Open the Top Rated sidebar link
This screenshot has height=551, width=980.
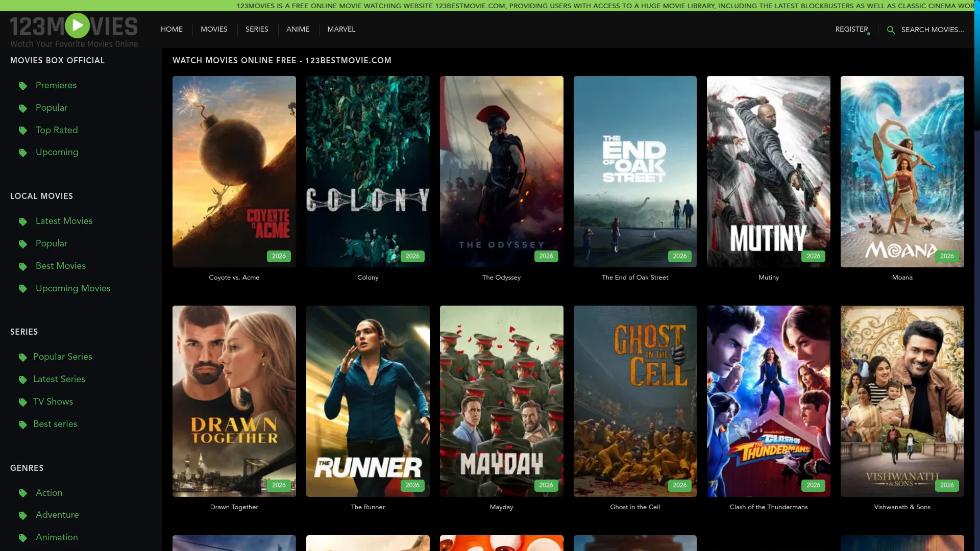click(57, 130)
